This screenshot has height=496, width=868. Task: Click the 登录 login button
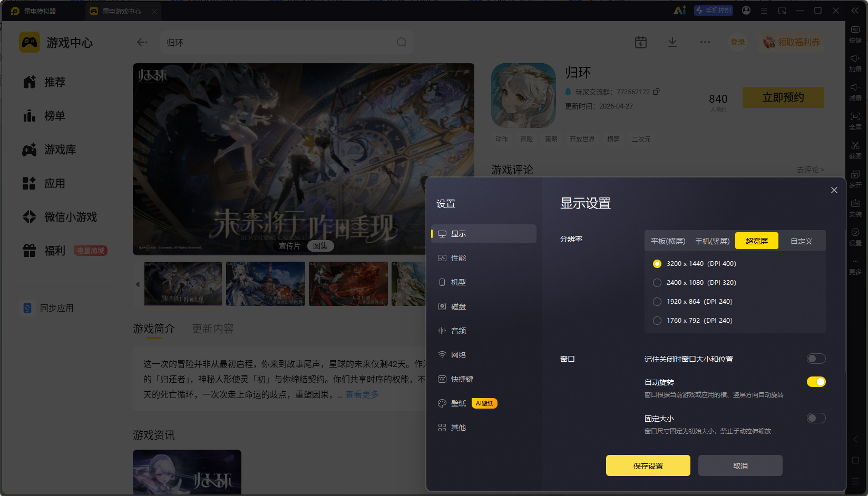738,42
